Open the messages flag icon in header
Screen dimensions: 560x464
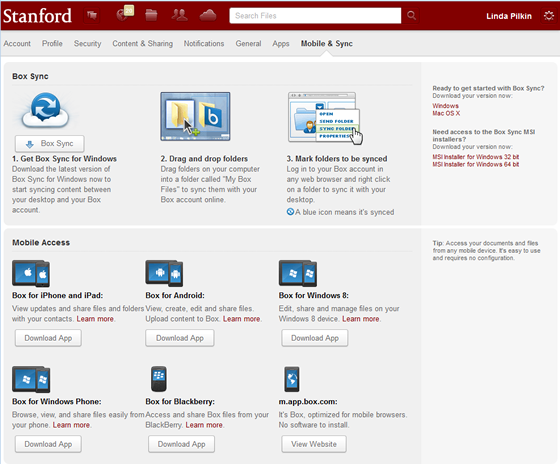(92, 16)
